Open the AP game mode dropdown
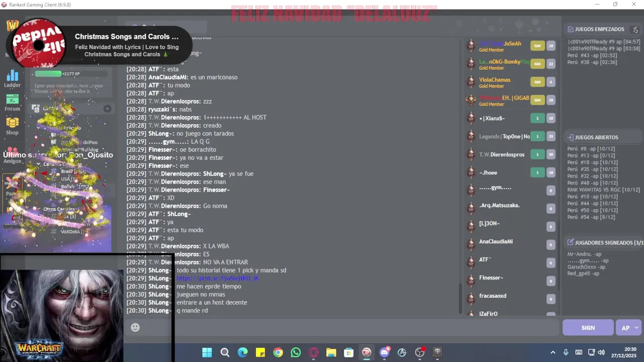The image size is (644, 362). (629, 328)
